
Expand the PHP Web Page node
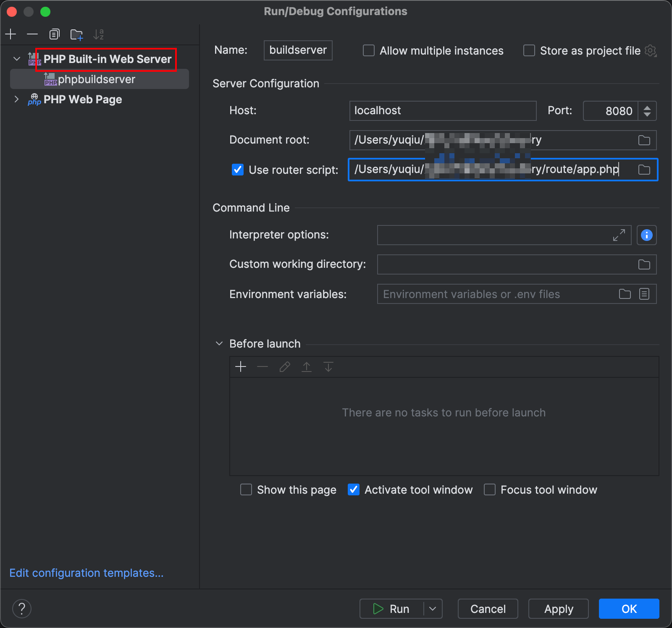pyautogui.click(x=17, y=99)
